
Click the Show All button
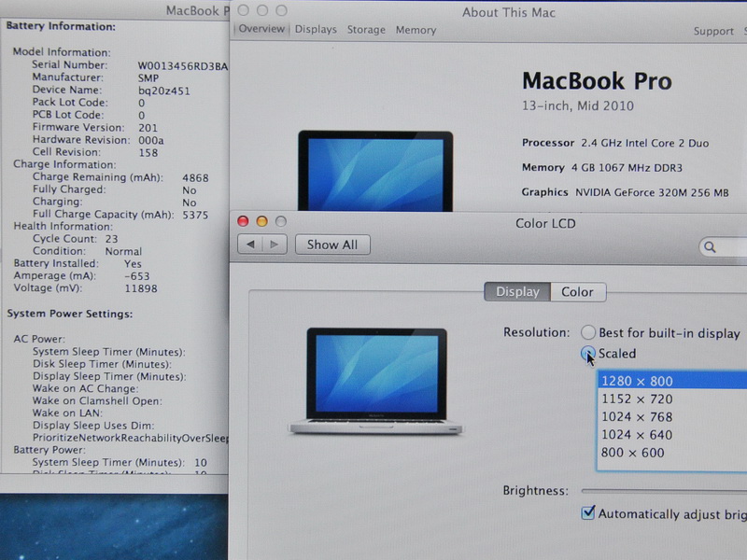[x=332, y=245]
